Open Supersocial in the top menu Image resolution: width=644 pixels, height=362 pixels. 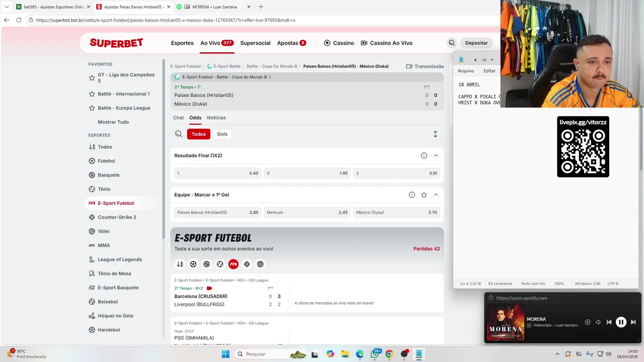(x=255, y=43)
